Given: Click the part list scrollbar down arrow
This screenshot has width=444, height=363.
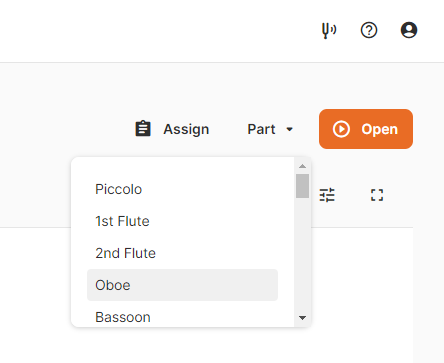Looking at the screenshot, I should [302, 318].
